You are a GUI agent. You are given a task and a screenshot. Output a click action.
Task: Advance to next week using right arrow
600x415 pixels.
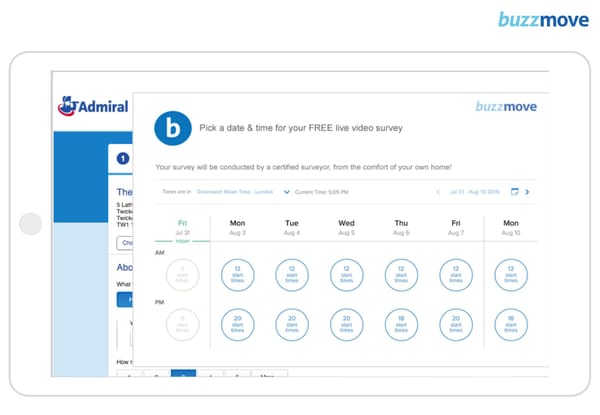coord(527,191)
